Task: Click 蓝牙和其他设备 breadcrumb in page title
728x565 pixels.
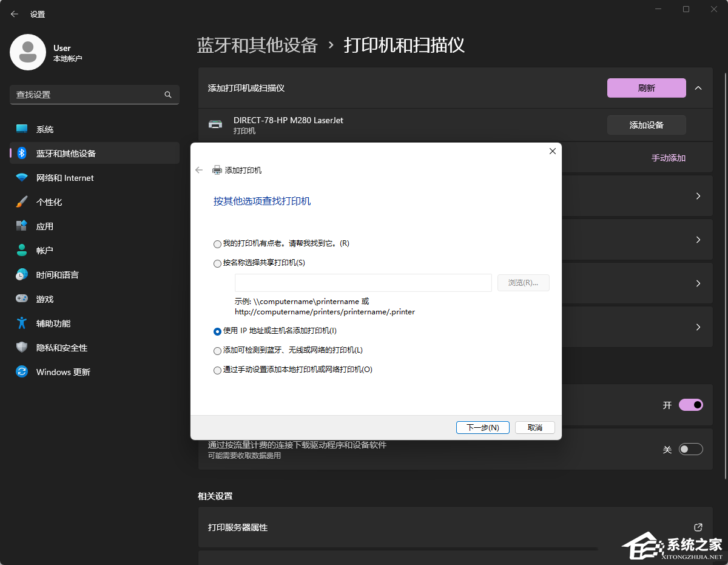Action: [x=257, y=45]
